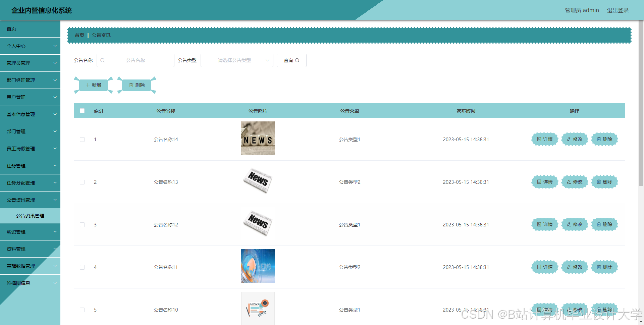
Task: Click the 查询 search button
Action: pos(291,60)
